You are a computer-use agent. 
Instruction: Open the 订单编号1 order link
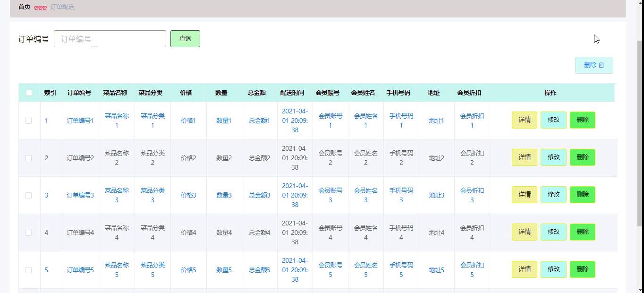click(x=80, y=120)
